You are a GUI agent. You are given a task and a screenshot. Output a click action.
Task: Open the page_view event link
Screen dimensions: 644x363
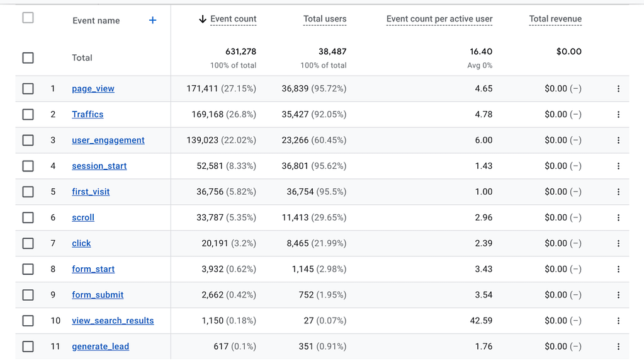[x=93, y=88]
